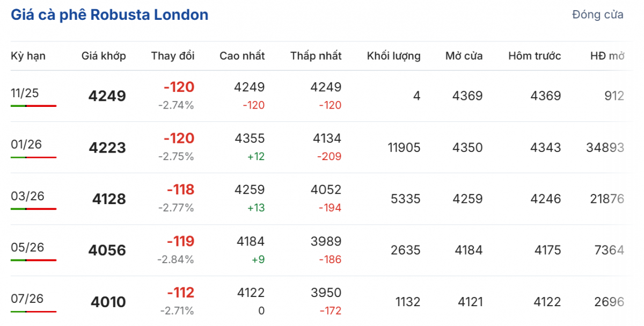644x326 pixels.
Task: Click the 07/26 contract mini chart
Action: pyautogui.click(x=33, y=311)
